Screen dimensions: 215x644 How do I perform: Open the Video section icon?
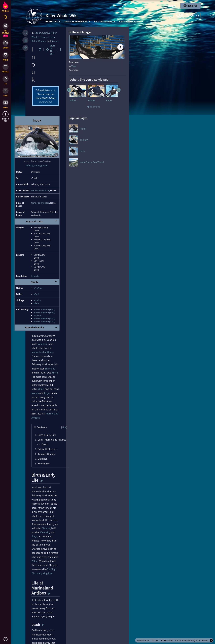coord(6,92)
